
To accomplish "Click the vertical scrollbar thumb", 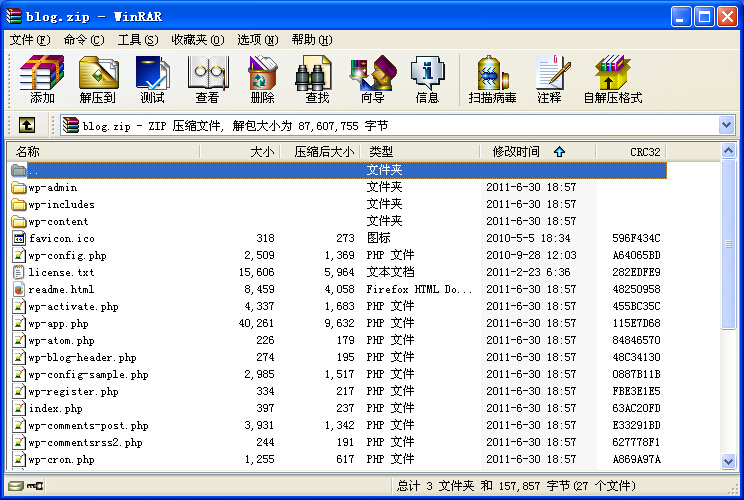I will (728, 244).
